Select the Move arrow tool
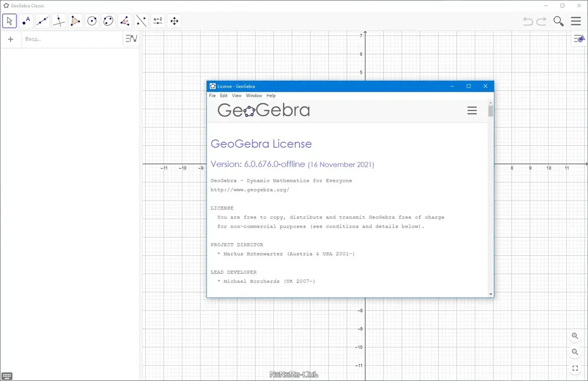 click(10, 21)
